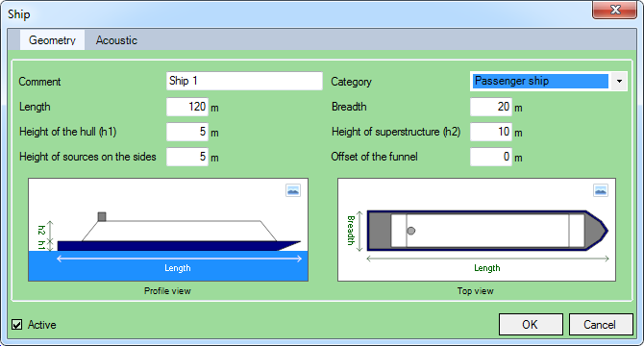Close the Ship dialog window

614,10
